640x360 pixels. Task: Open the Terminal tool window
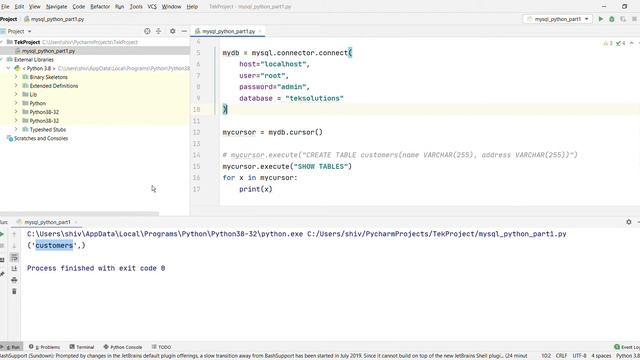82,347
